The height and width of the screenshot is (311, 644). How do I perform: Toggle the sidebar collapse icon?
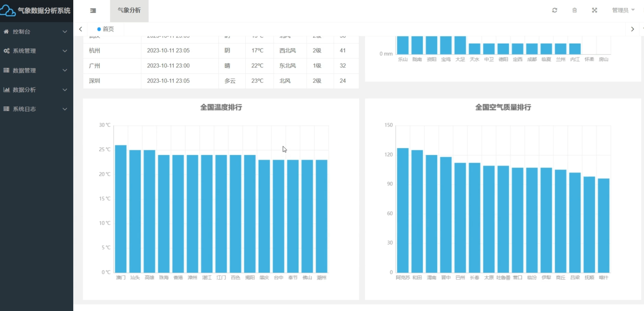pyautogui.click(x=93, y=11)
